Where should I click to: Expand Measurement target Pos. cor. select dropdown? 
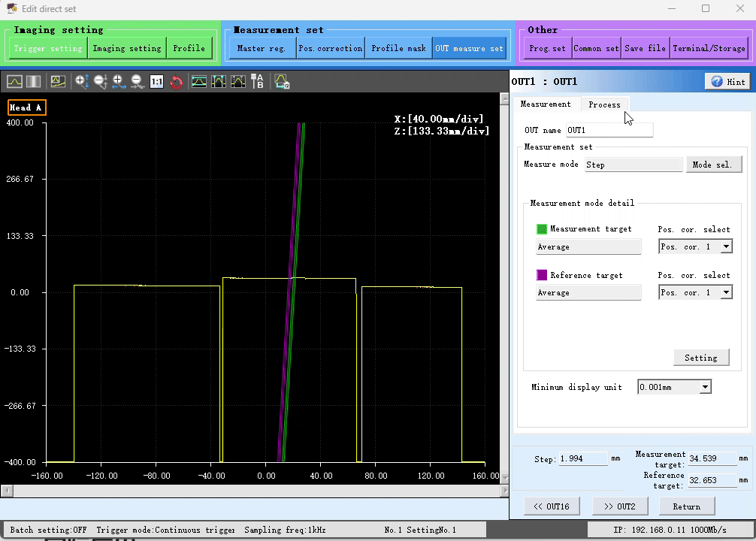click(x=726, y=246)
